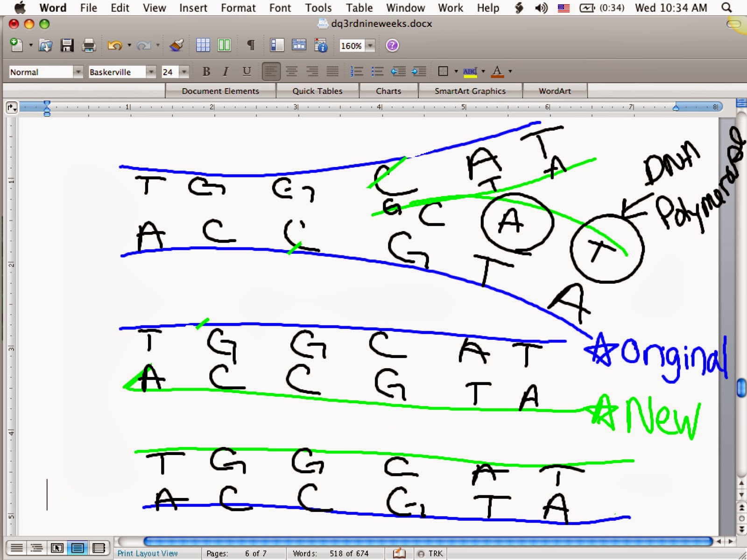Show paragraph marks with the pilcrow icon
This screenshot has height=560, width=747.
coord(251,45)
